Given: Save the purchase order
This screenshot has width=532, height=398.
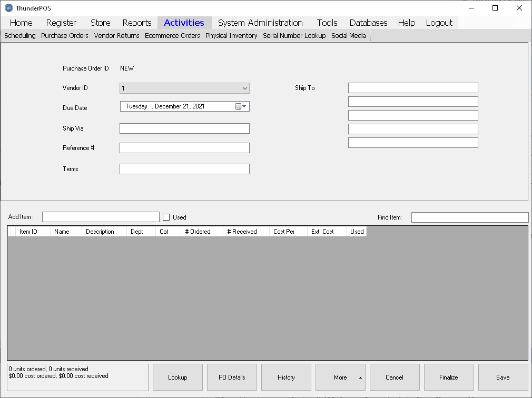Looking at the screenshot, I should (x=503, y=377).
